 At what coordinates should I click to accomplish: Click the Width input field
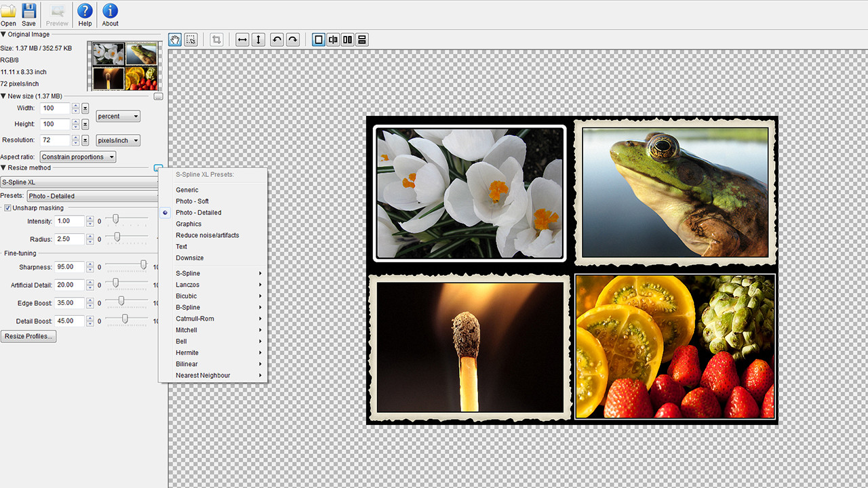[x=53, y=108]
